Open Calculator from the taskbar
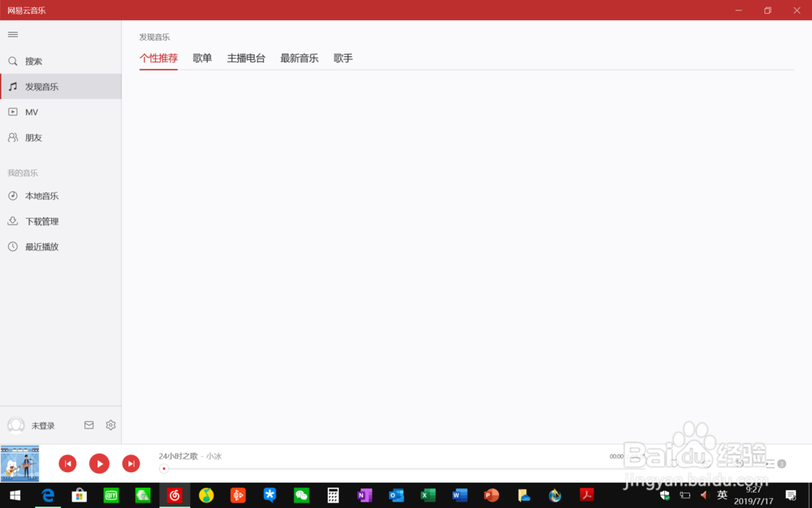 pyautogui.click(x=333, y=496)
